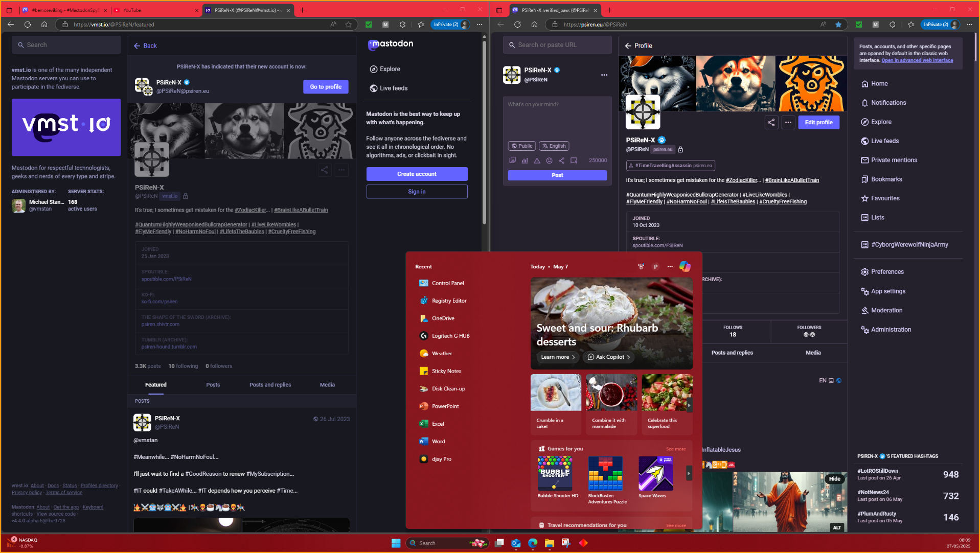Image resolution: width=980 pixels, height=553 pixels.
Task: Open Outlook from the taskbar
Action: click(516, 543)
